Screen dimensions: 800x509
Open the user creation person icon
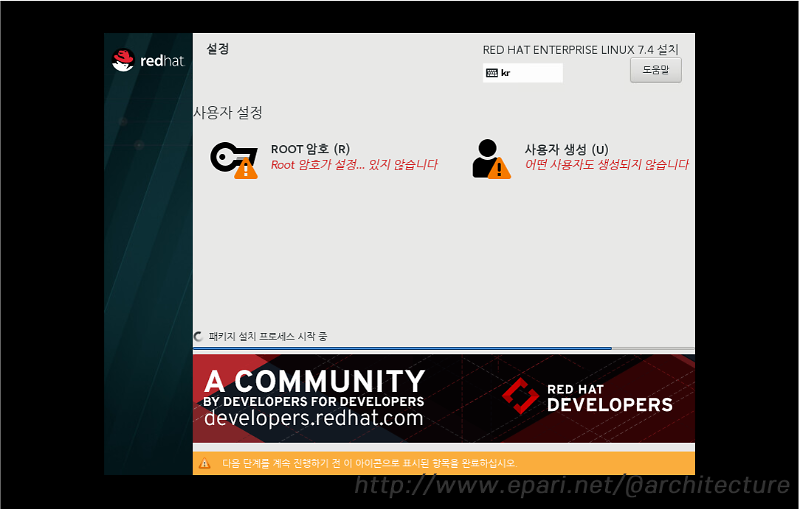(x=491, y=159)
